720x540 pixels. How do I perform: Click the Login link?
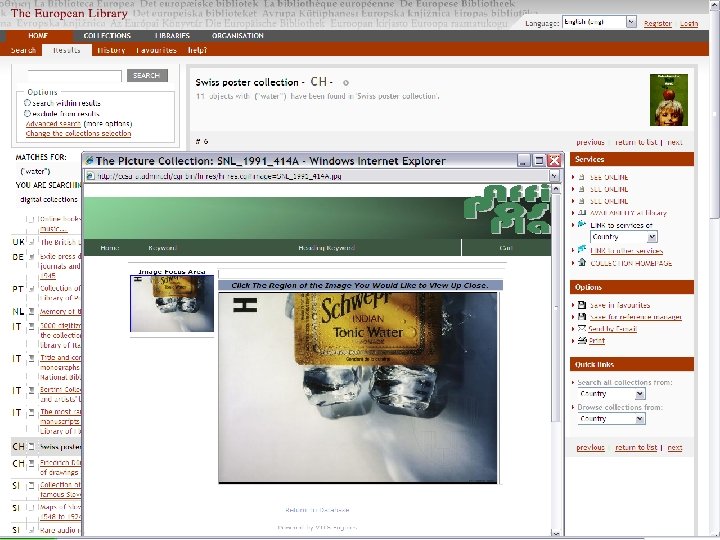click(x=689, y=23)
